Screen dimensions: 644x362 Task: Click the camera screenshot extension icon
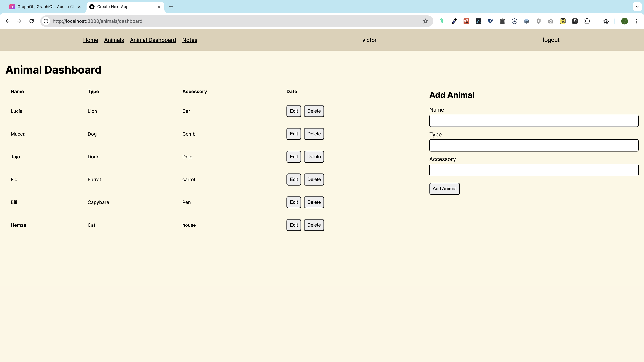551,21
